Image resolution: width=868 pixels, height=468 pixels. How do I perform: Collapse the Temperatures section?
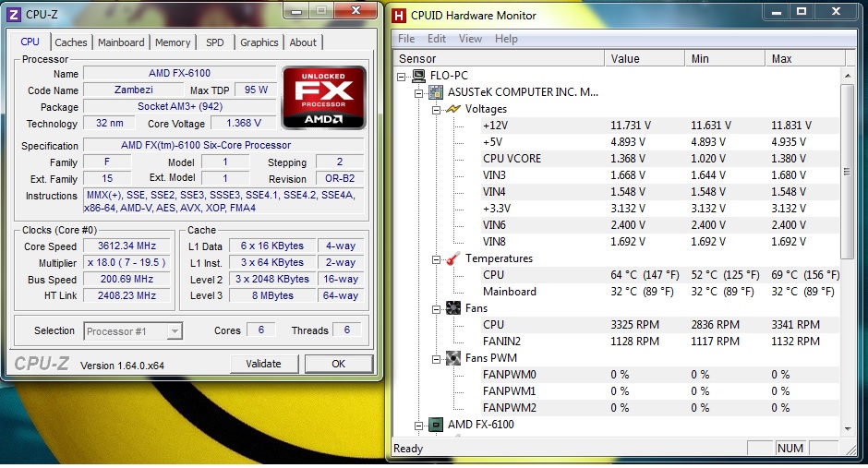click(436, 258)
